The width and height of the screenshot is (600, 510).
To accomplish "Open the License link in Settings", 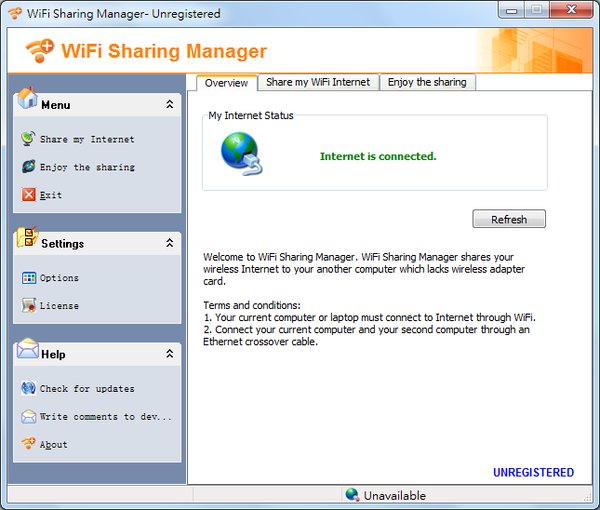I will tap(59, 306).
